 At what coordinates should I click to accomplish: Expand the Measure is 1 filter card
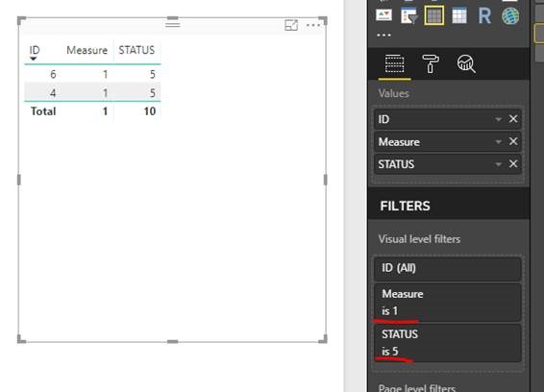coord(448,303)
